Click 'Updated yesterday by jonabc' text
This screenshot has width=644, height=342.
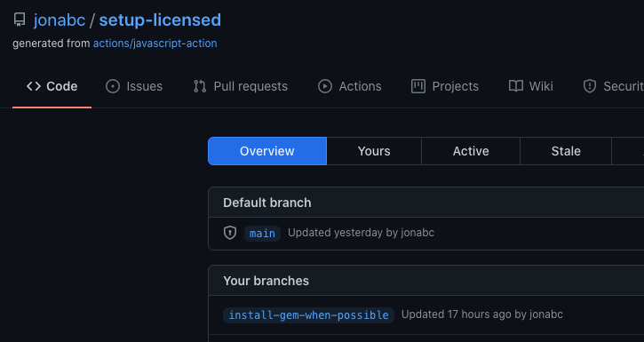coord(361,233)
